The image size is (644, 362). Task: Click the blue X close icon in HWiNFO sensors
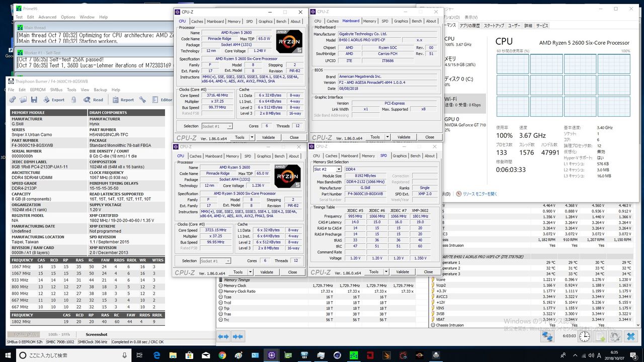click(631, 336)
